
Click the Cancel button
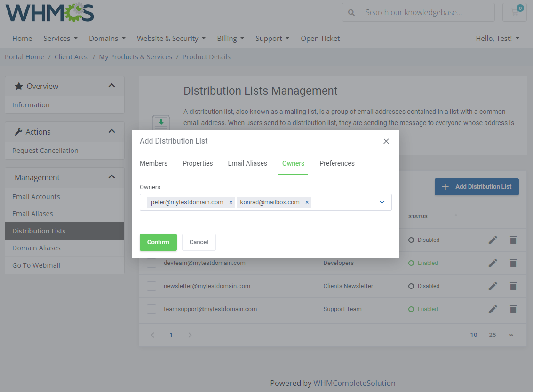click(199, 242)
